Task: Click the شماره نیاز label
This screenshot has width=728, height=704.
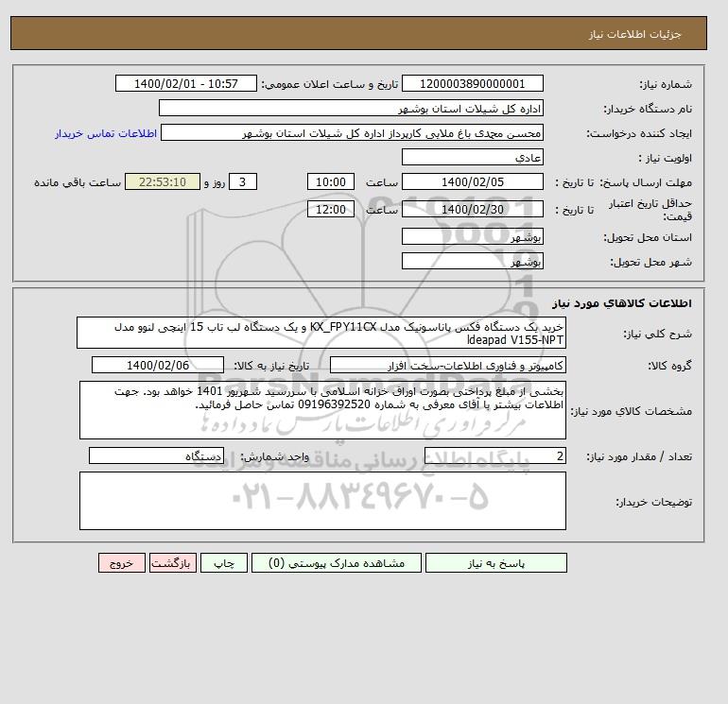Action: point(666,84)
